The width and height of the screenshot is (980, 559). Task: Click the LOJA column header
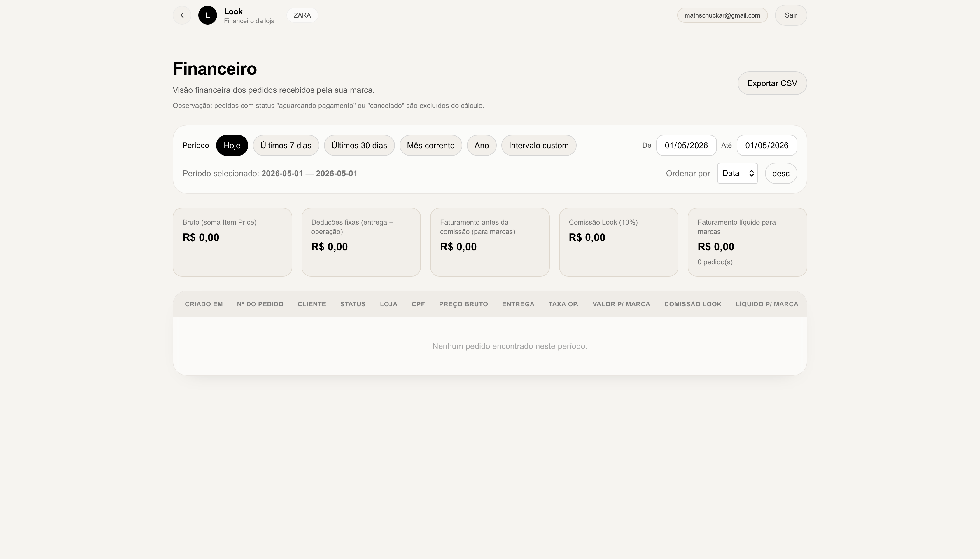click(x=389, y=304)
